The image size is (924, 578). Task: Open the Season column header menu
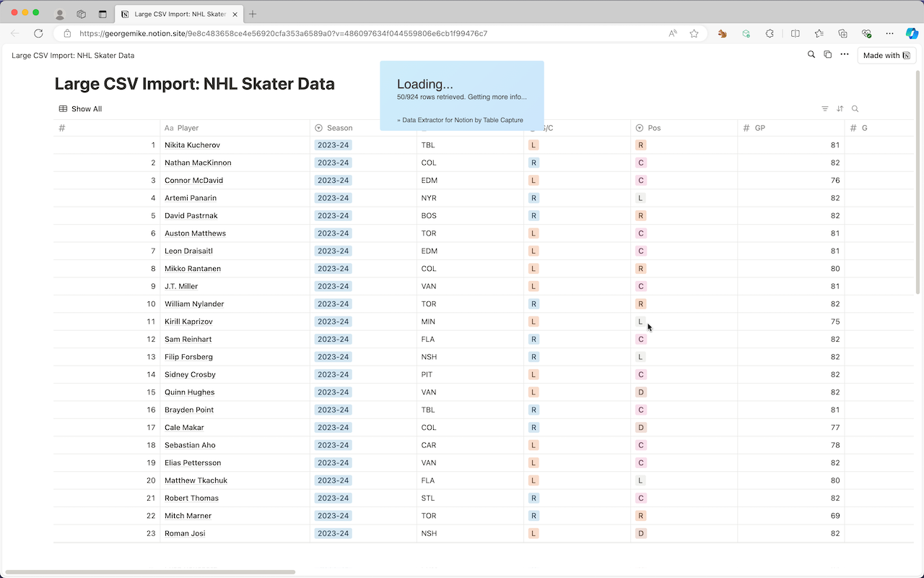coord(339,128)
